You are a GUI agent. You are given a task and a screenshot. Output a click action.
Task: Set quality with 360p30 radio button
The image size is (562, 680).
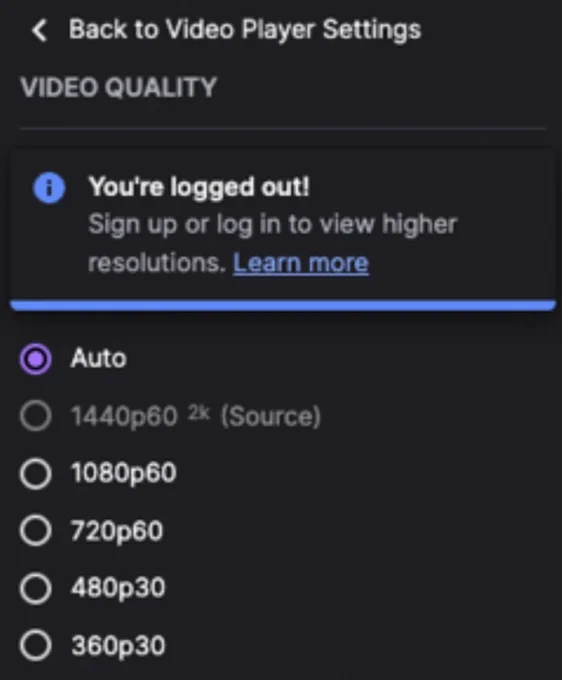click(x=36, y=645)
